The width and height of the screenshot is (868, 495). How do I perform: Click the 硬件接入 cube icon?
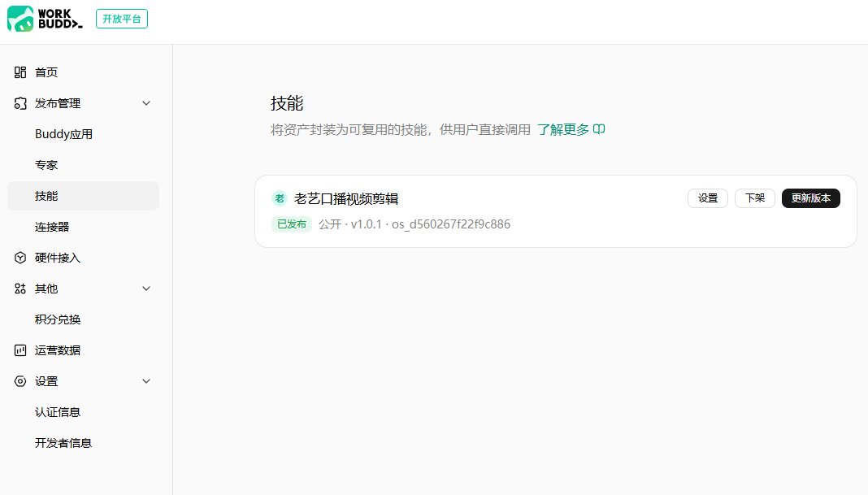click(20, 258)
